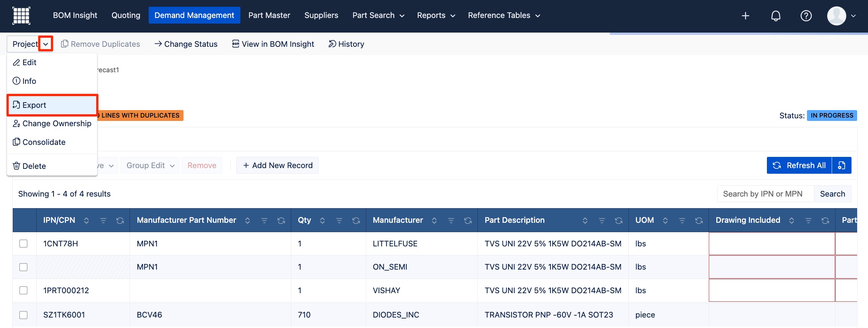Expand the Part Search menu
The image size is (868, 328).
click(402, 16)
